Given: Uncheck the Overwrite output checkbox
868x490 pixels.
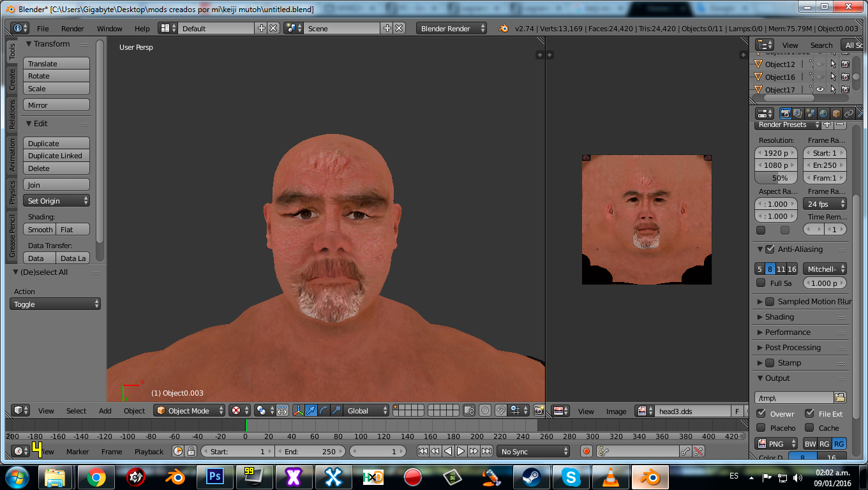Looking at the screenshot, I should [761, 413].
